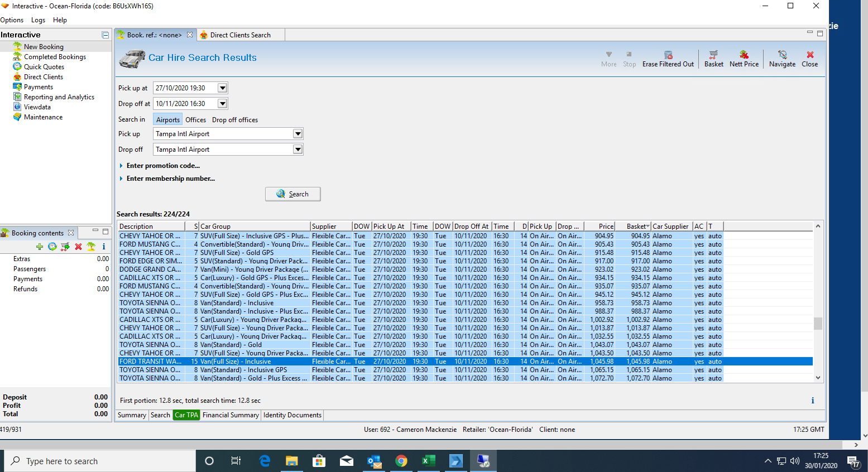Open the Logs menu
Viewport: 868px width, 472px height.
point(38,20)
